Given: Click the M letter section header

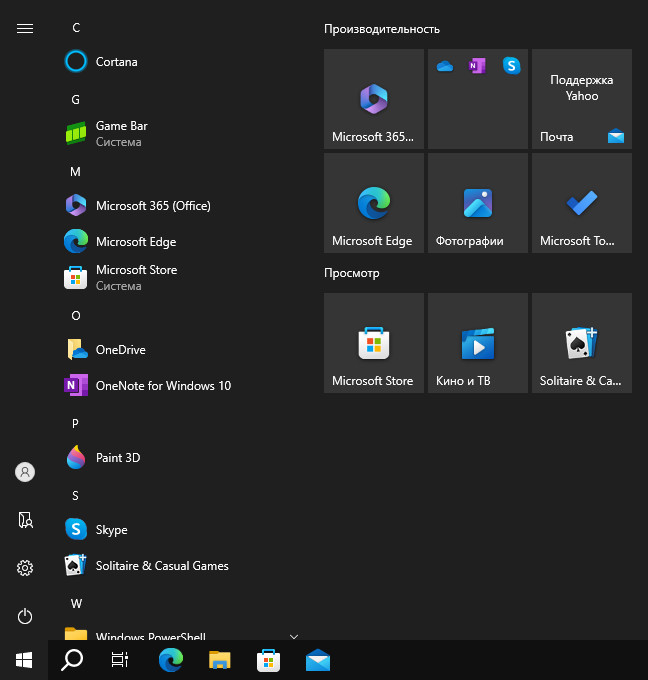Looking at the screenshot, I should (75, 172).
